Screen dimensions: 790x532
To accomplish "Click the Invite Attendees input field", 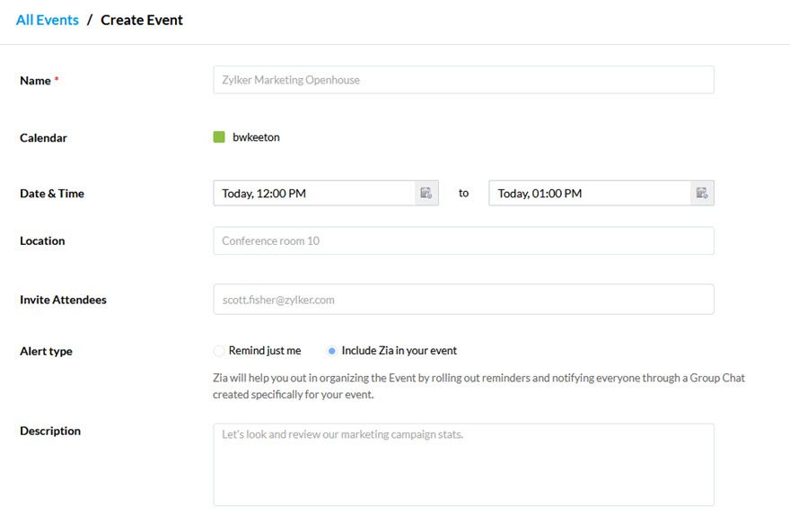I will point(463,299).
